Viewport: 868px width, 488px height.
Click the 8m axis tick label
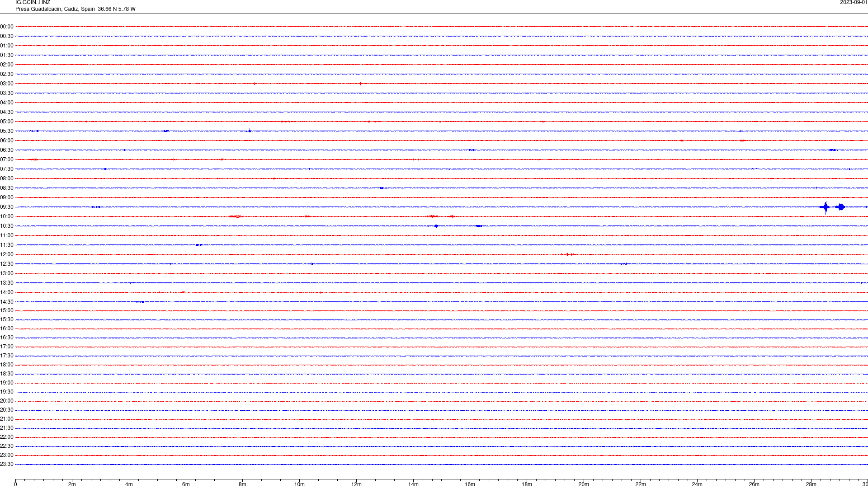(242, 484)
